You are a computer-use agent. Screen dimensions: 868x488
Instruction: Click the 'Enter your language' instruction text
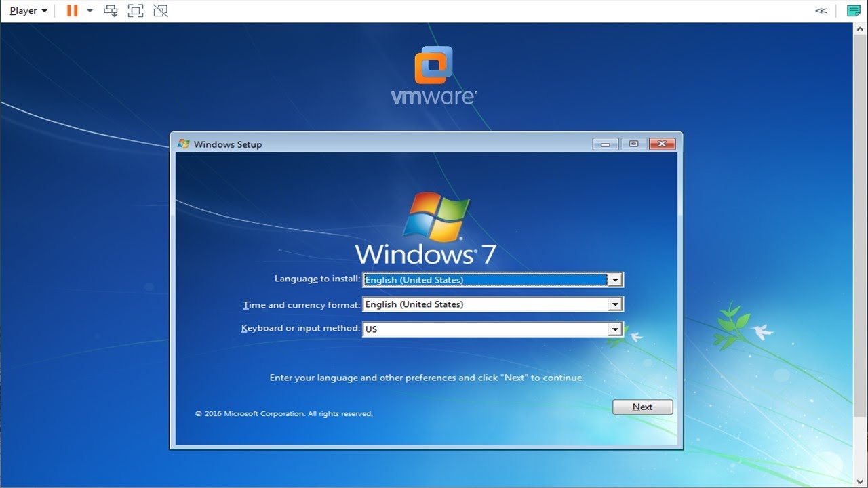pos(427,378)
